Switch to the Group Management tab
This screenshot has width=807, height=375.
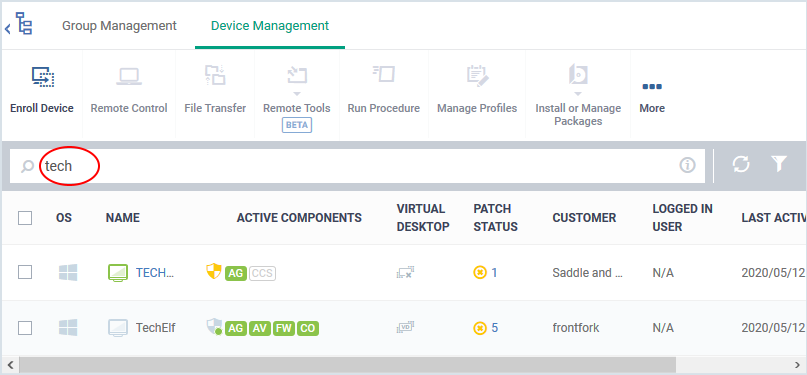click(x=119, y=26)
